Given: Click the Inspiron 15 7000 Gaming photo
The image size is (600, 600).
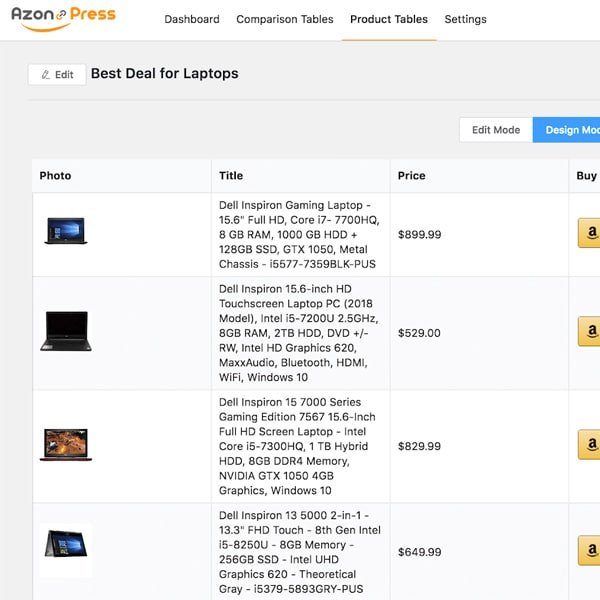Looking at the screenshot, I should [x=66, y=444].
